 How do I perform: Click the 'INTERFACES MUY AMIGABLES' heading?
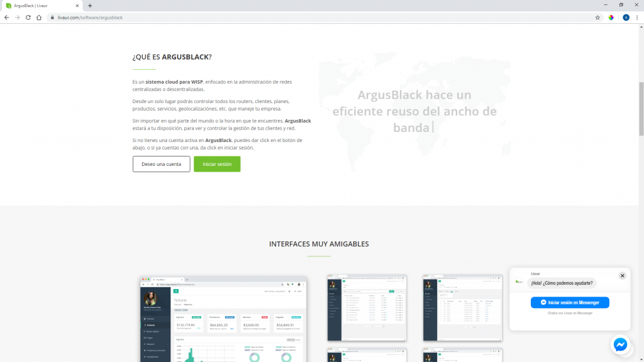click(319, 244)
